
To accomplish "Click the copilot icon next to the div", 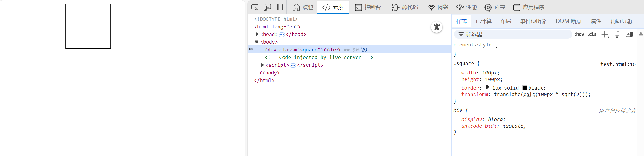I will [364, 49].
